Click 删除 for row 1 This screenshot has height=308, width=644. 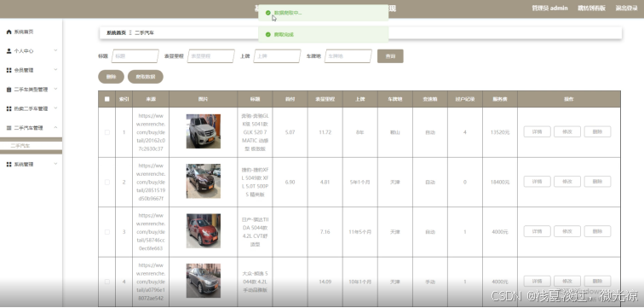point(598,131)
